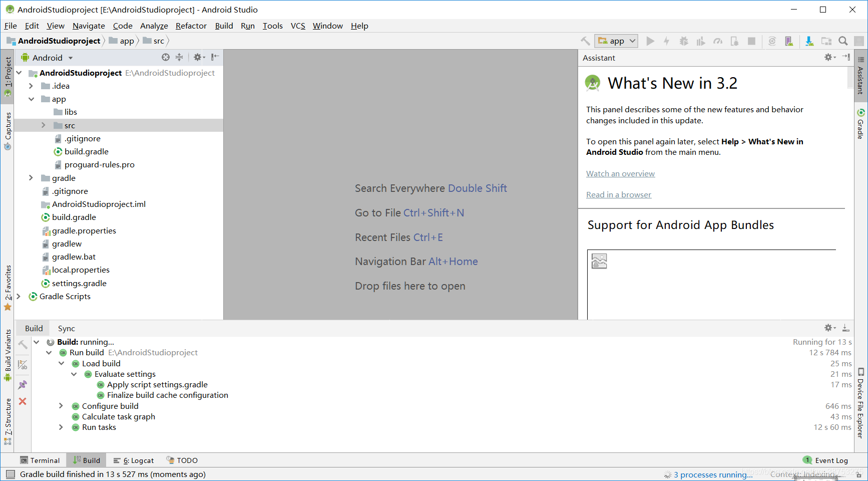Click Sync Project with Gradle Files icon
This screenshot has height=481, width=868.
pyautogui.click(x=772, y=41)
